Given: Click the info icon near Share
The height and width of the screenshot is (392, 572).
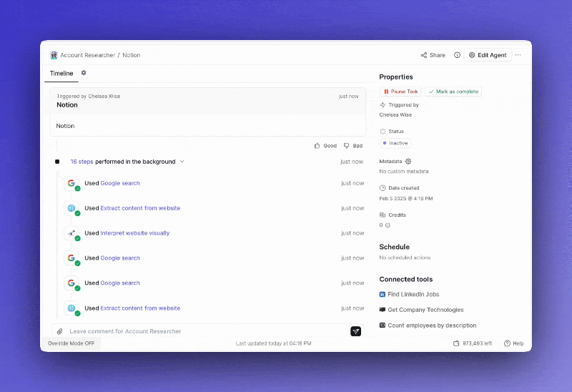Looking at the screenshot, I should tap(457, 55).
